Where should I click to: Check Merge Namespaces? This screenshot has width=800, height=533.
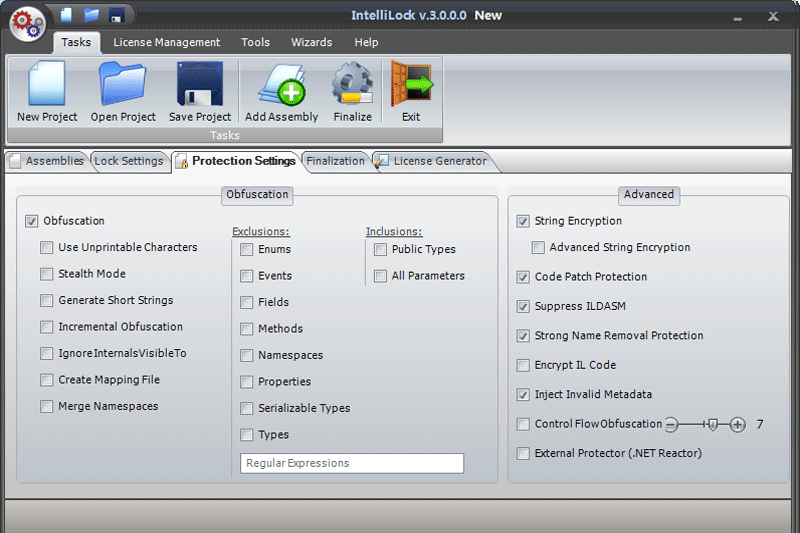[46, 407]
